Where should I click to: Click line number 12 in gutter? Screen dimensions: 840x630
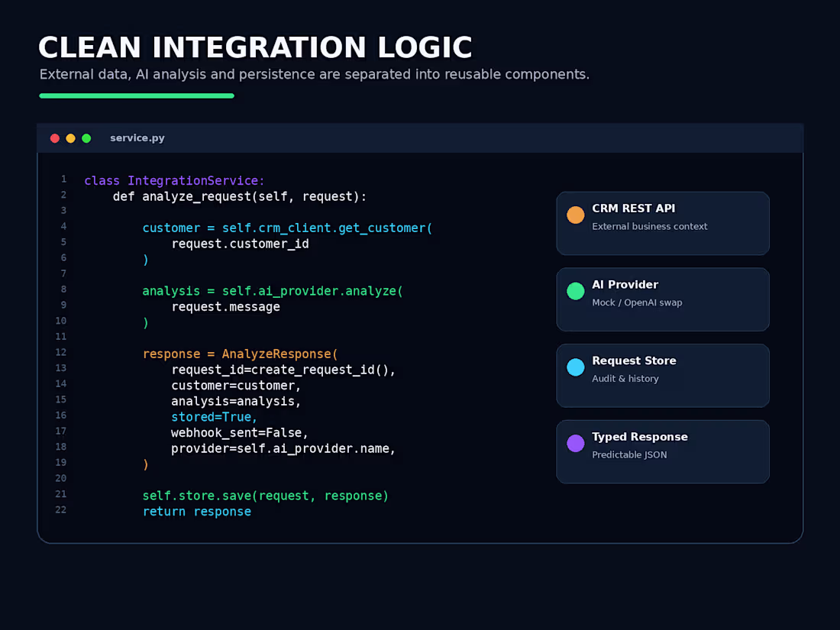61,352
